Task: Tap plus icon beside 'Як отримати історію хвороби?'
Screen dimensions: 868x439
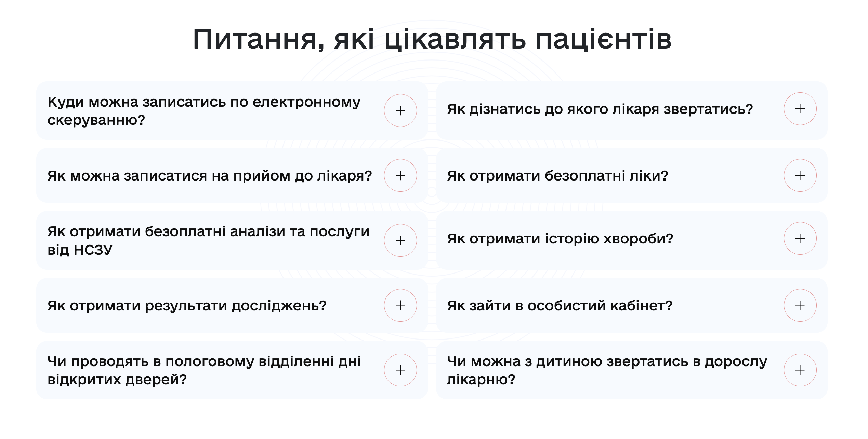Action: (x=800, y=238)
